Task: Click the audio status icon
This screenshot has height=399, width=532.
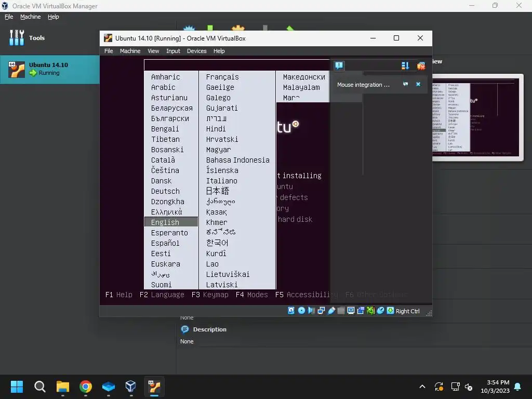Action: pyautogui.click(x=311, y=311)
